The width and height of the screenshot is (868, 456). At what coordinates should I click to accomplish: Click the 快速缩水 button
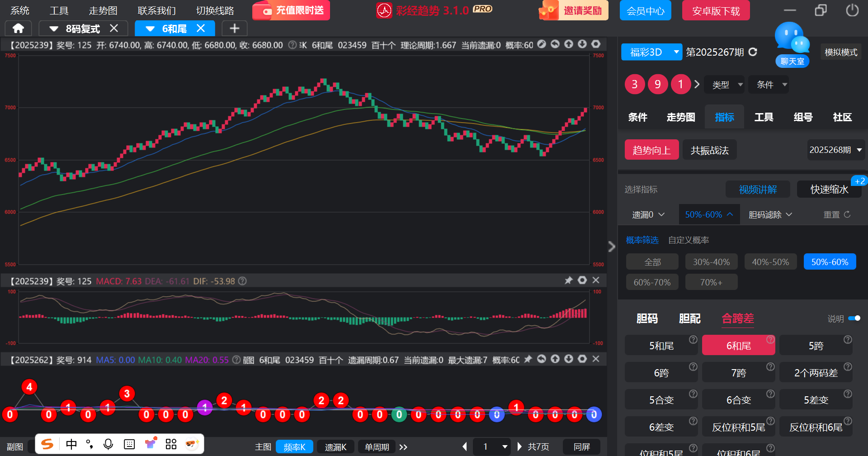(x=829, y=189)
